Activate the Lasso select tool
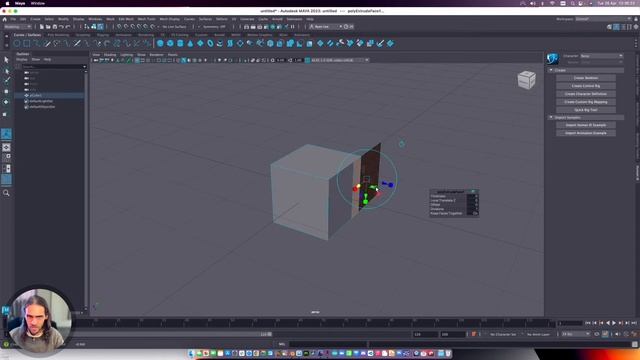The height and width of the screenshot is (360, 640). (6, 71)
